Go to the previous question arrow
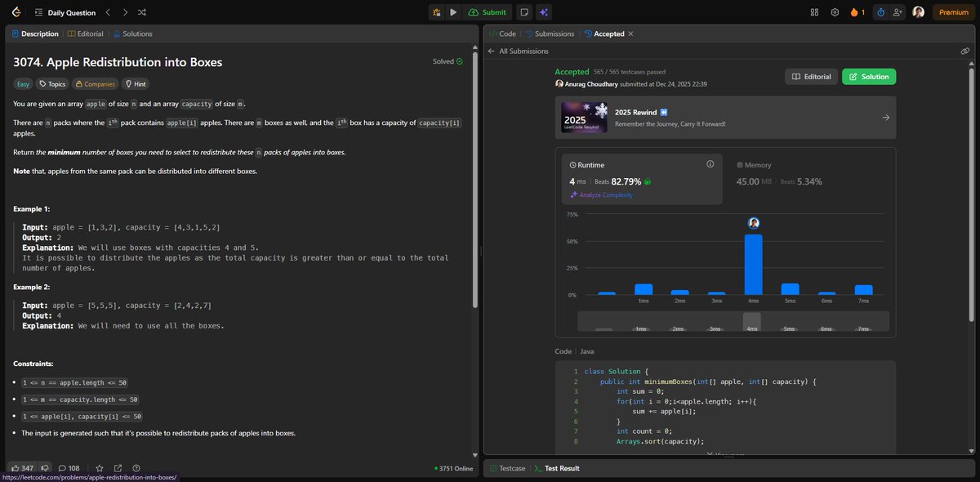The height and width of the screenshot is (482, 980). (107, 12)
